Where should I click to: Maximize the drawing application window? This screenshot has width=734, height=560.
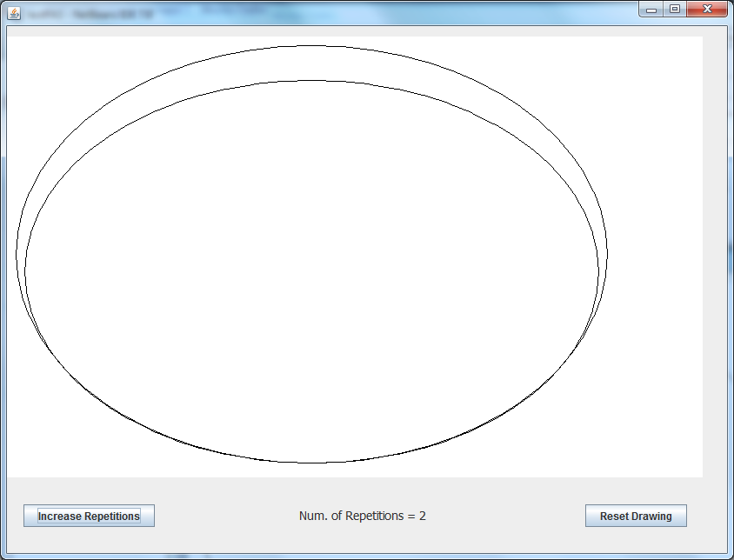(x=674, y=9)
